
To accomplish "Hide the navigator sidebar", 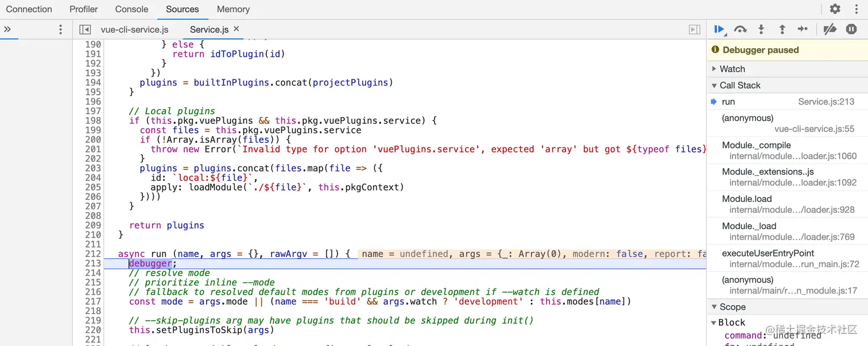I will pyautogui.click(x=85, y=29).
